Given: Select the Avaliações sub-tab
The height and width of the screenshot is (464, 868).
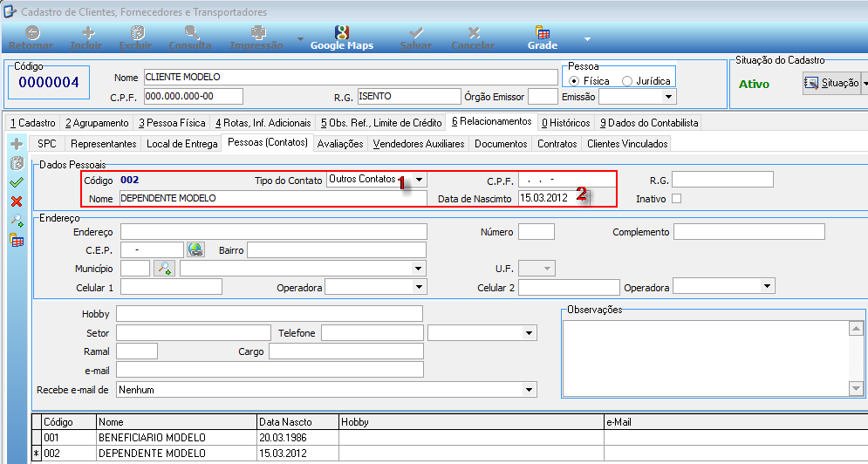Looking at the screenshot, I should coord(340,143).
